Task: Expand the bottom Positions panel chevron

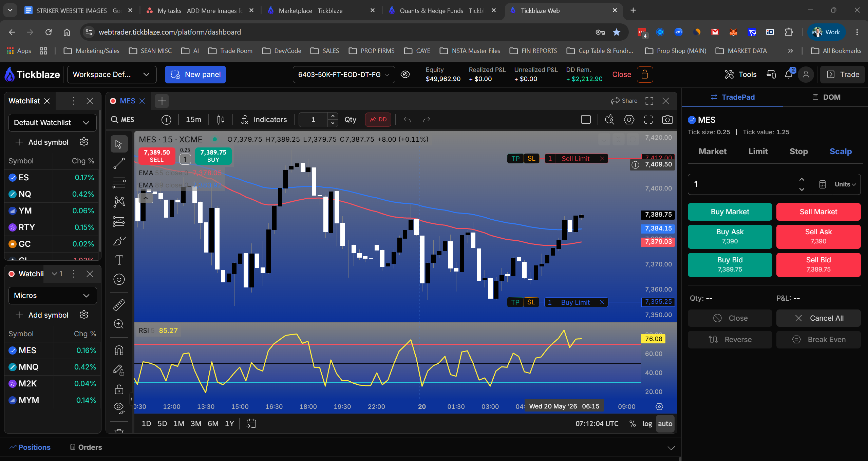Action: (x=671, y=448)
